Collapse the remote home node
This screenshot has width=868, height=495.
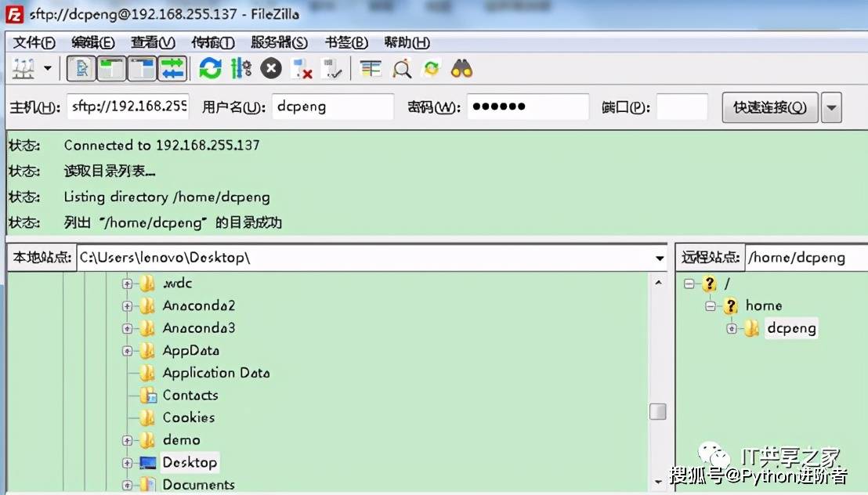pos(711,306)
